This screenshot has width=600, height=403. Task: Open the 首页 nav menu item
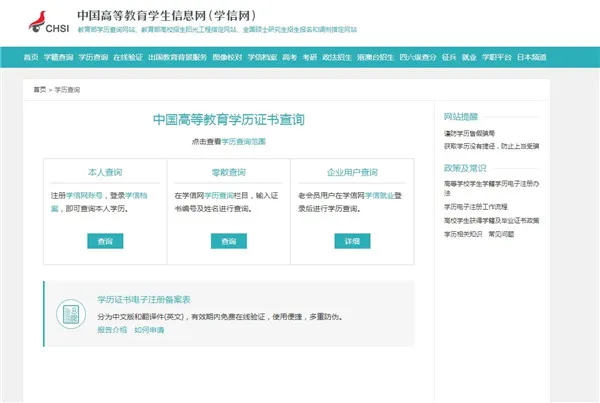point(31,57)
